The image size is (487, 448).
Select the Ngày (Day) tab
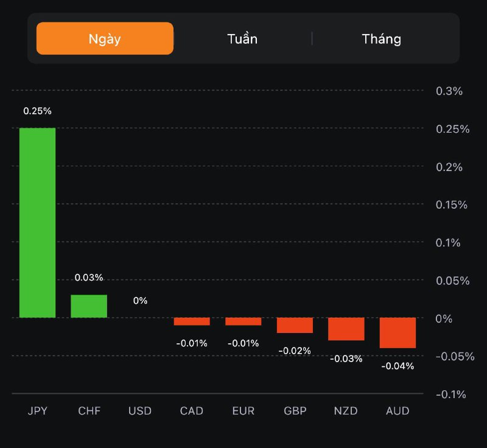click(x=105, y=39)
